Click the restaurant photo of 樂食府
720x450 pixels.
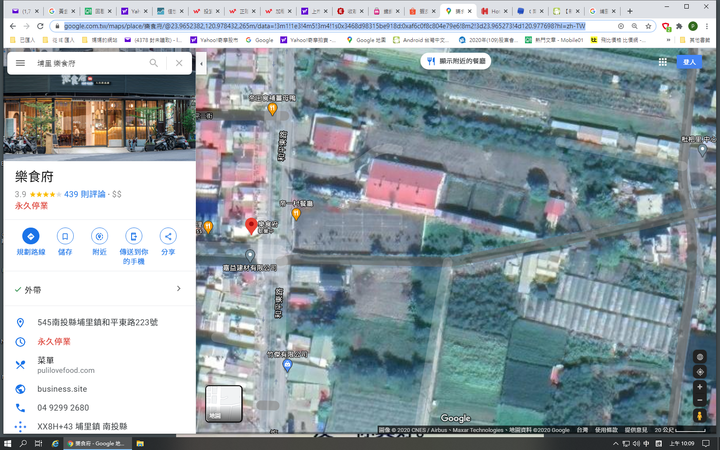point(100,118)
